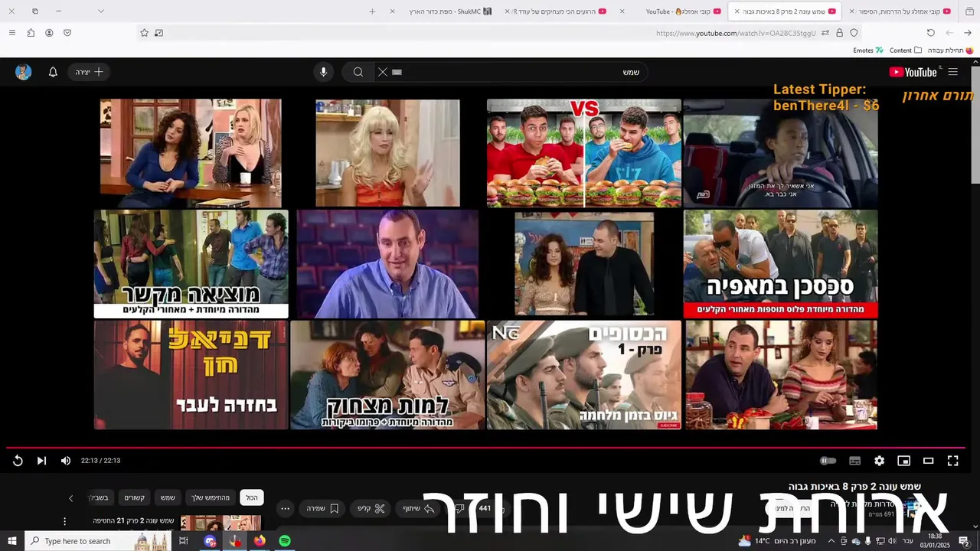This screenshot has height=551, width=980.
Task: Open the מוציאה מקשר suggested video
Action: click(191, 264)
